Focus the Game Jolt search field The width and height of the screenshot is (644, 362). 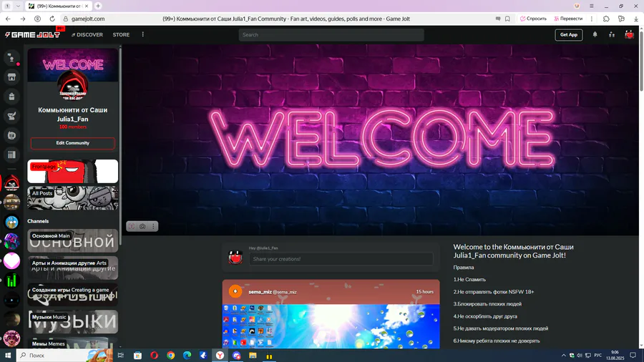pyautogui.click(x=331, y=35)
